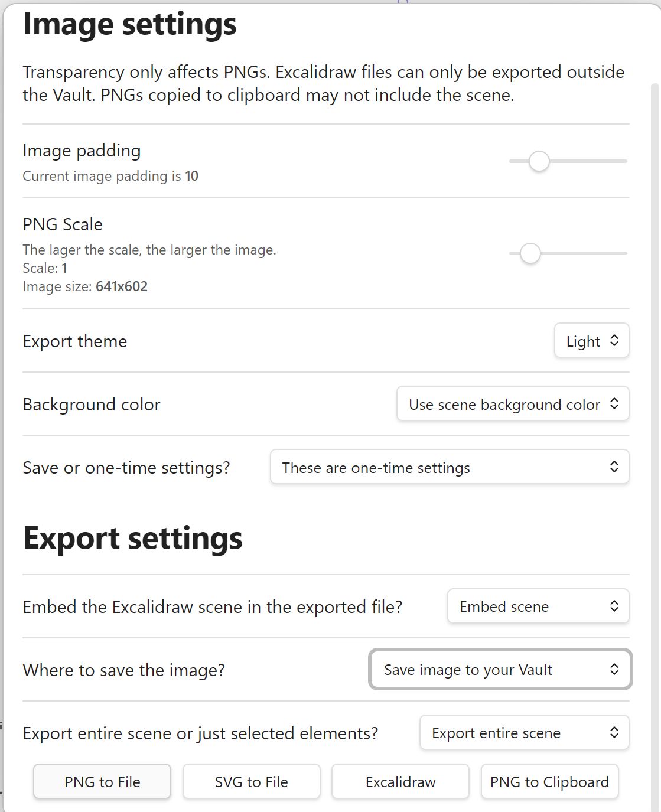Click the chevron arrows on the Export entire scene selector

coord(614,732)
